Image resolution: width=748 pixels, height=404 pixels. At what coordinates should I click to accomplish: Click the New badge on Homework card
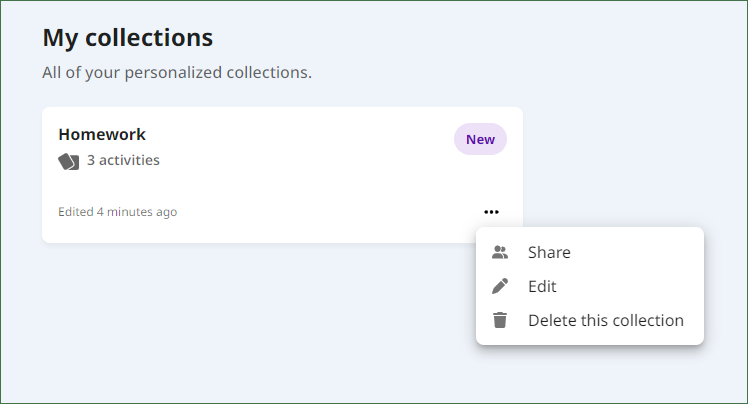(x=480, y=139)
